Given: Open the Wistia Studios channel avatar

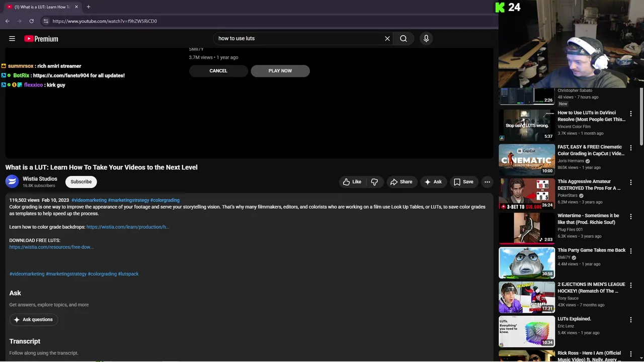Looking at the screenshot, I should click(x=12, y=182).
